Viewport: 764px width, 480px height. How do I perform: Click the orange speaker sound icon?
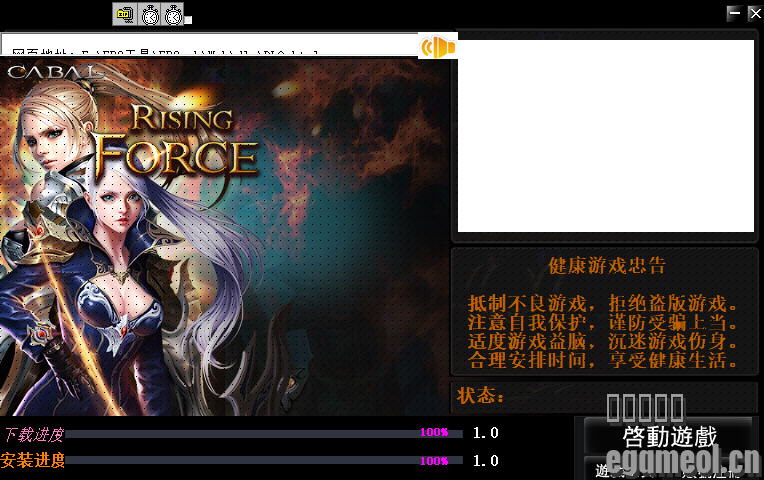[437, 47]
